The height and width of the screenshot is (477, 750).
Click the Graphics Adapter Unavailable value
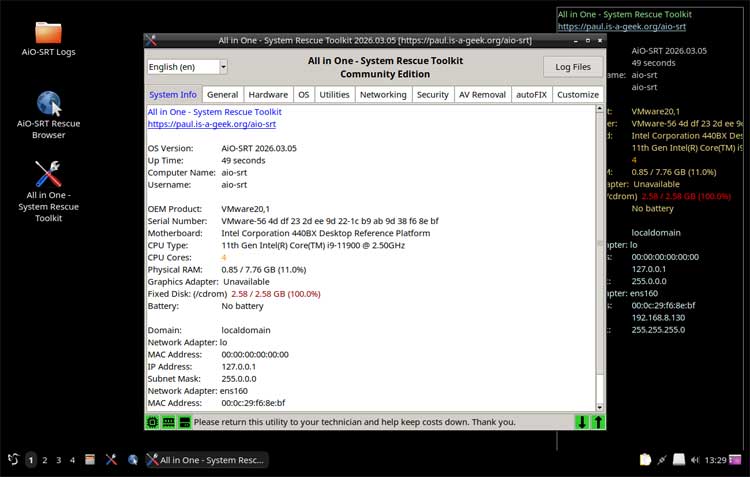246,282
